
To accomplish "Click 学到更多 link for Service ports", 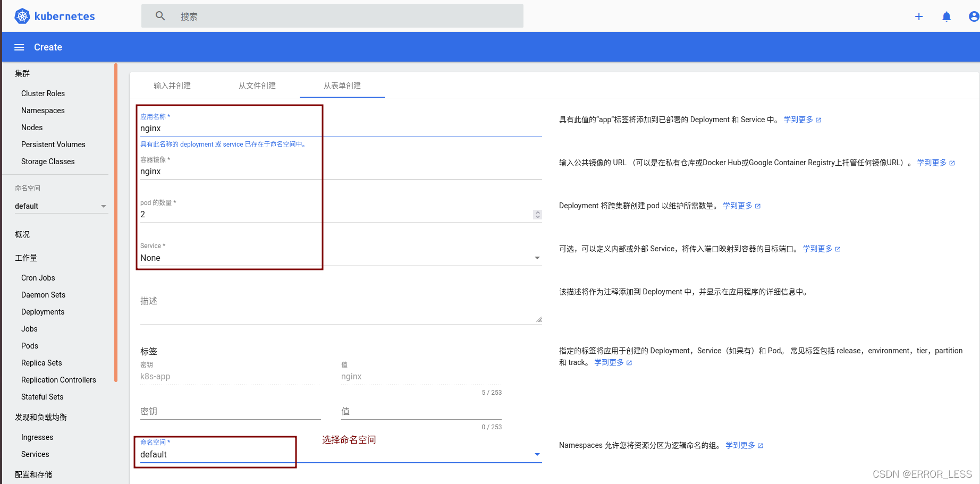I will point(817,249).
